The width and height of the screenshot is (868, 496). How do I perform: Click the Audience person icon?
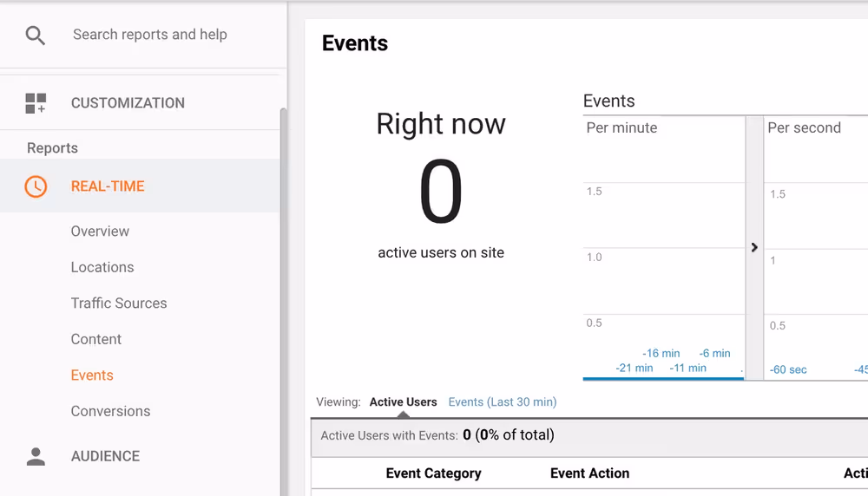tap(36, 456)
